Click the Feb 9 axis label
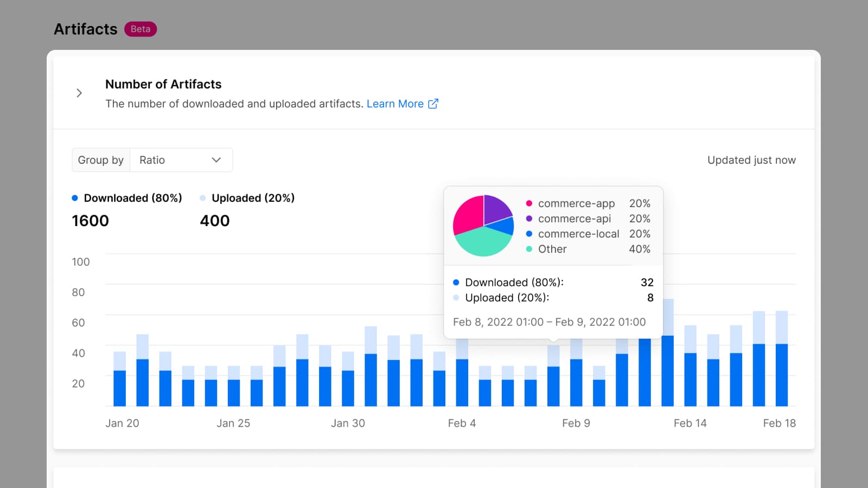Image resolution: width=868 pixels, height=488 pixels. click(x=576, y=423)
